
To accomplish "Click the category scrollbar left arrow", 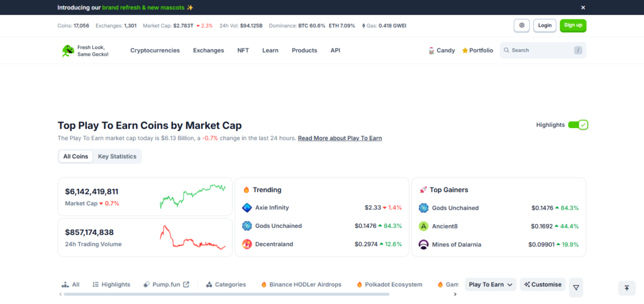I will point(60,294).
